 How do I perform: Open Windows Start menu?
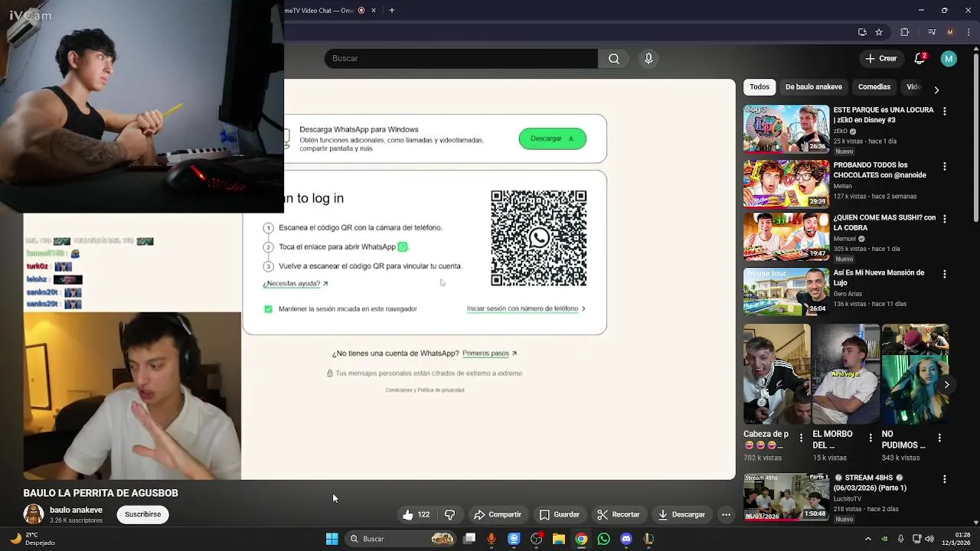[x=332, y=539]
